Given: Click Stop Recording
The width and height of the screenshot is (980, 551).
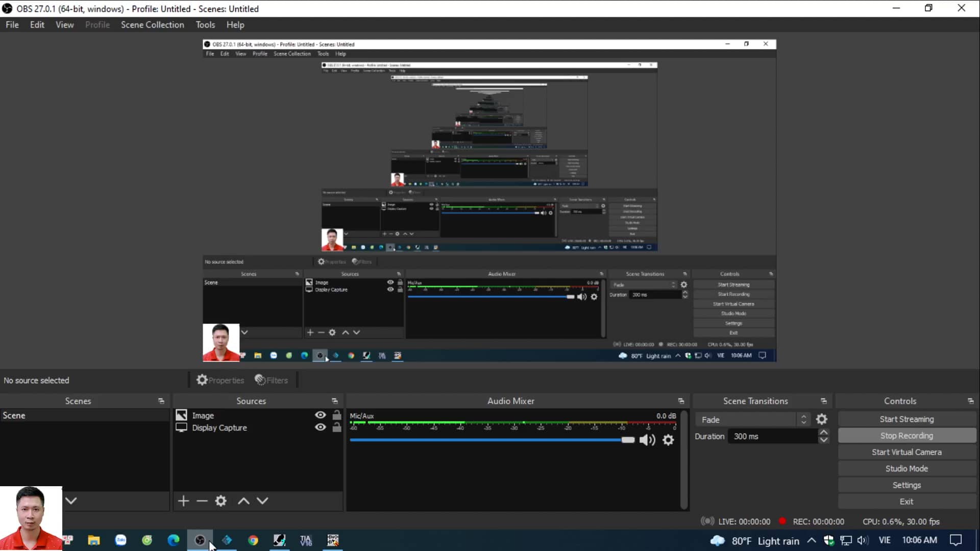Looking at the screenshot, I should click(907, 436).
